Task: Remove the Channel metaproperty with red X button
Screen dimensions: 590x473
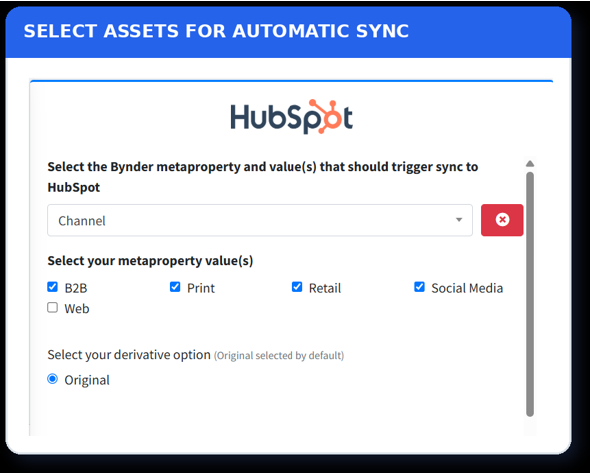Action: point(502,220)
